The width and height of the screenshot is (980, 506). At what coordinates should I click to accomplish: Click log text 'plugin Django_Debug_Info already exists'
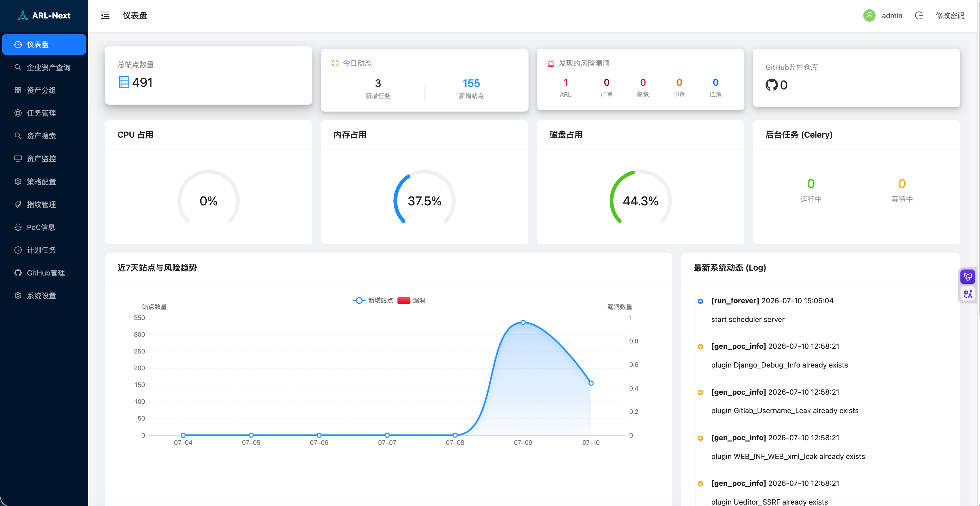point(779,365)
